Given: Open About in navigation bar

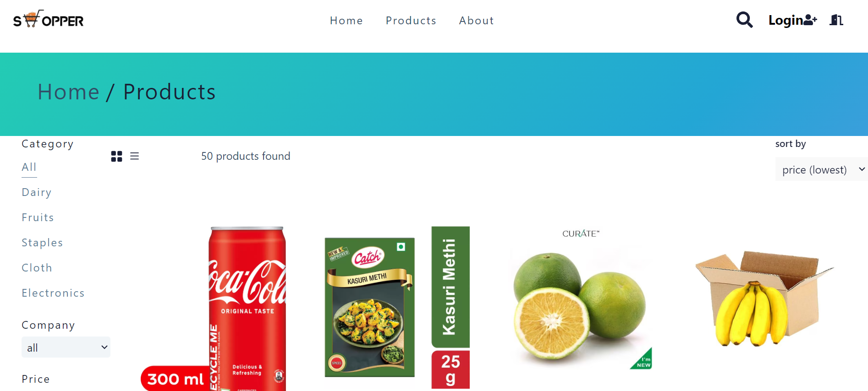Looking at the screenshot, I should pos(477,21).
